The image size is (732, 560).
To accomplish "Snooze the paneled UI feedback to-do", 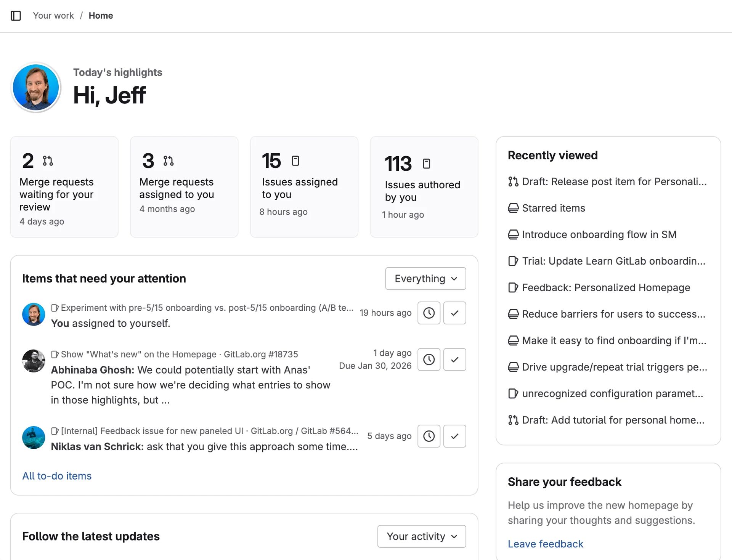I will pos(429,436).
